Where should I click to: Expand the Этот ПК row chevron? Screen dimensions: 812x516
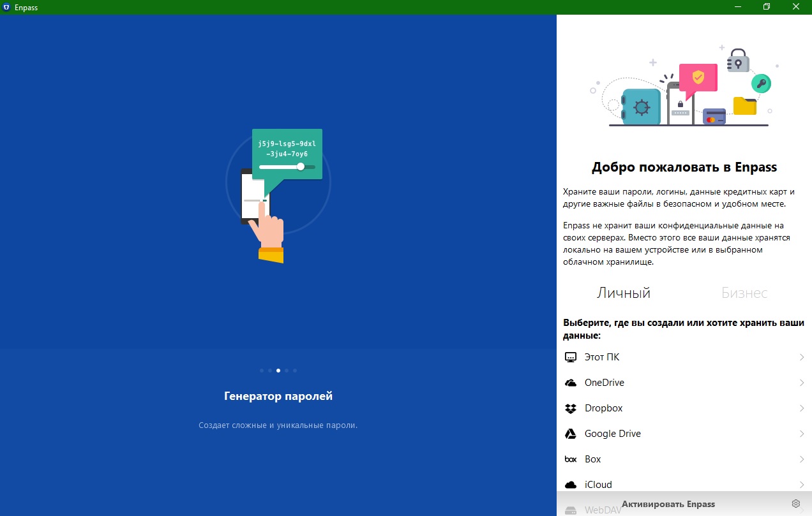click(802, 357)
